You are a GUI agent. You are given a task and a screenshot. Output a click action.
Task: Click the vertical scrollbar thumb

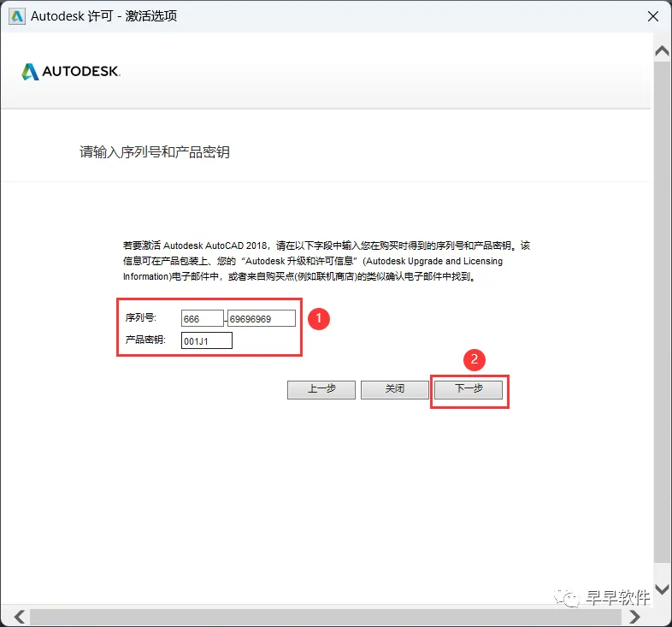click(x=662, y=311)
